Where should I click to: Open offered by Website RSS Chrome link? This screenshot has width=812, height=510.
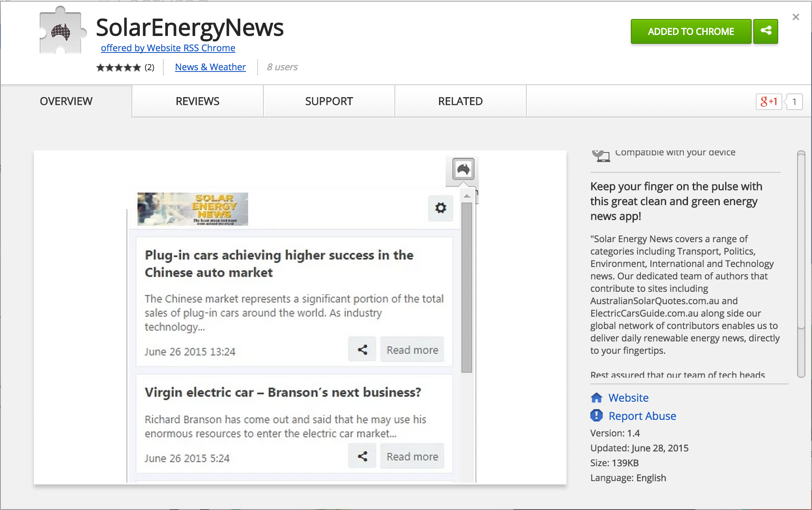pos(168,48)
